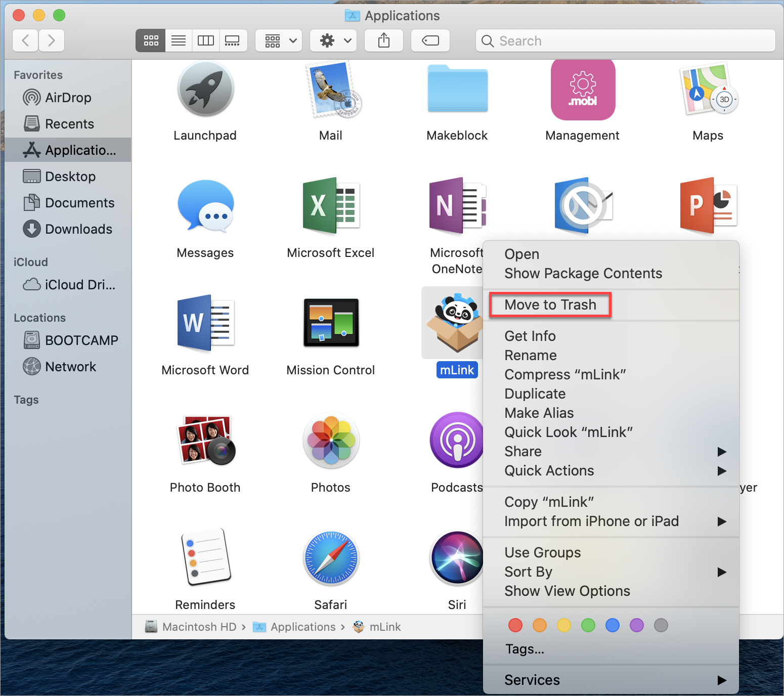Choose Show View Options
784x696 pixels.
tap(611, 591)
